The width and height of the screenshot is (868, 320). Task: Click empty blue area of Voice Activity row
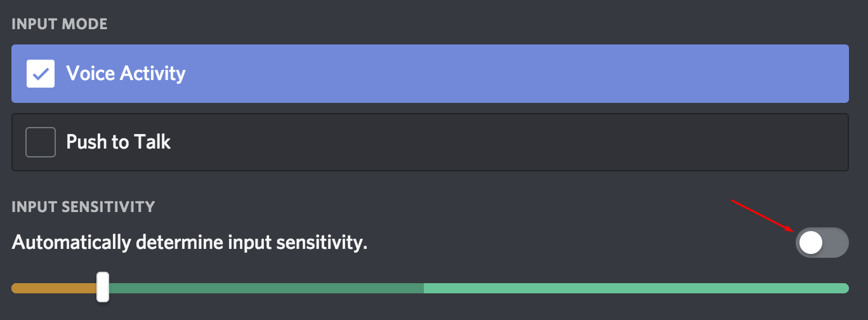tap(508, 74)
